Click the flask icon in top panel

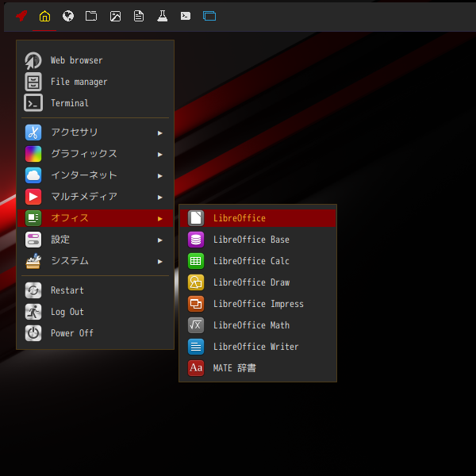pos(163,16)
